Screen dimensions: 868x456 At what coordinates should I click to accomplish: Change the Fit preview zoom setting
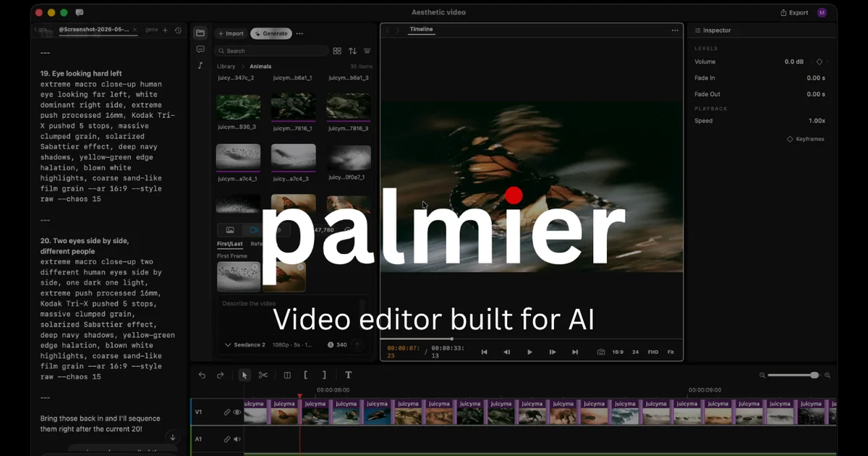click(671, 352)
